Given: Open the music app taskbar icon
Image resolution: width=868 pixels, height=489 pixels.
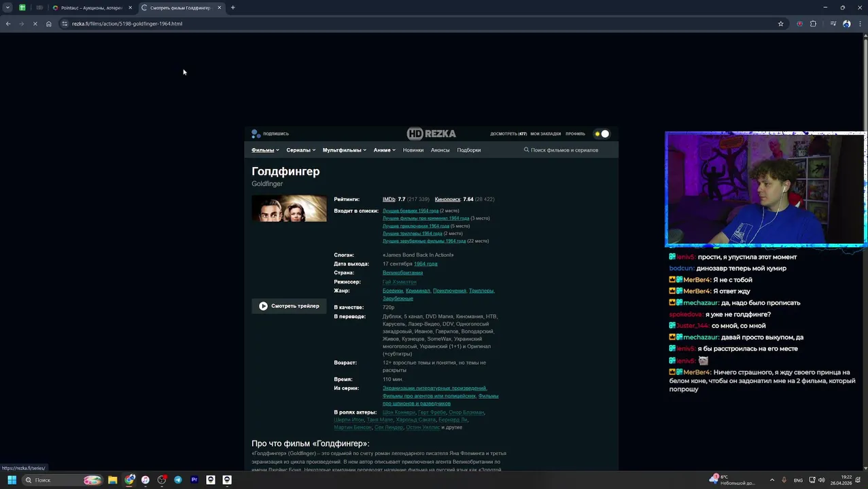Looking at the screenshot, I should [145, 480].
